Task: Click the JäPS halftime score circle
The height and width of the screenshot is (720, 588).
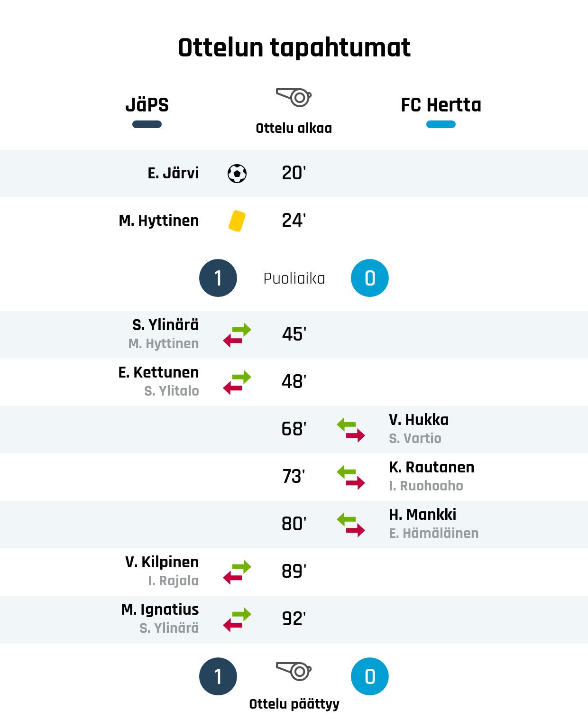Action: coord(218,278)
